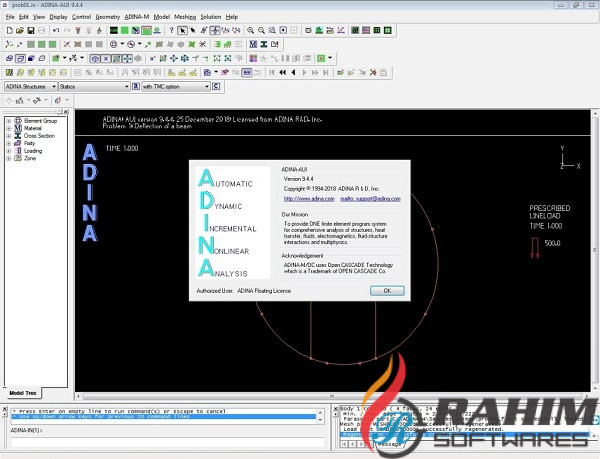Click the C button beside TMC dropdown
600x459 pixels.
[x=216, y=86]
